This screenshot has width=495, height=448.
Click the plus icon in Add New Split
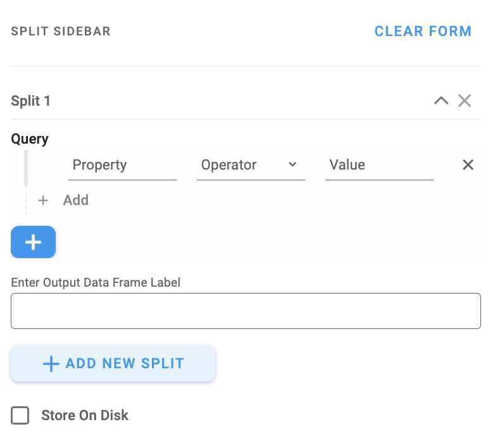pyautogui.click(x=51, y=364)
